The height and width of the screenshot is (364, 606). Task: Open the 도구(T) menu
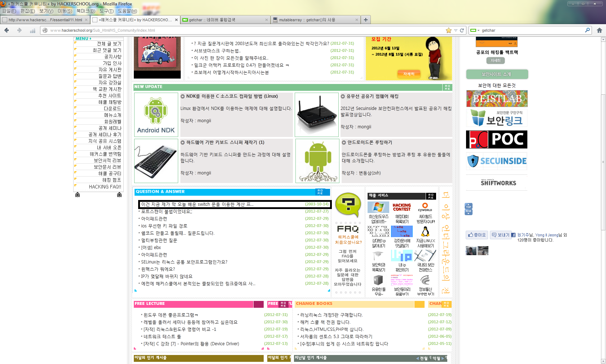click(x=106, y=11)
